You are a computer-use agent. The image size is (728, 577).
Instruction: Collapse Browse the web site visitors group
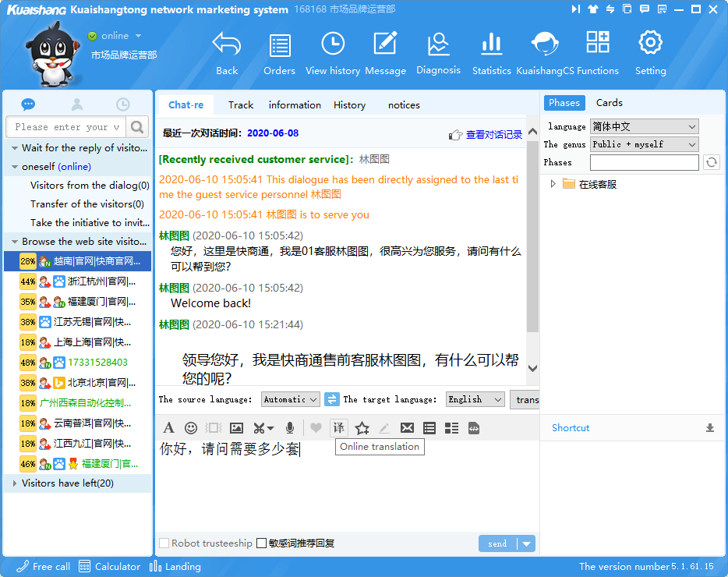click(x=14, y=242)
